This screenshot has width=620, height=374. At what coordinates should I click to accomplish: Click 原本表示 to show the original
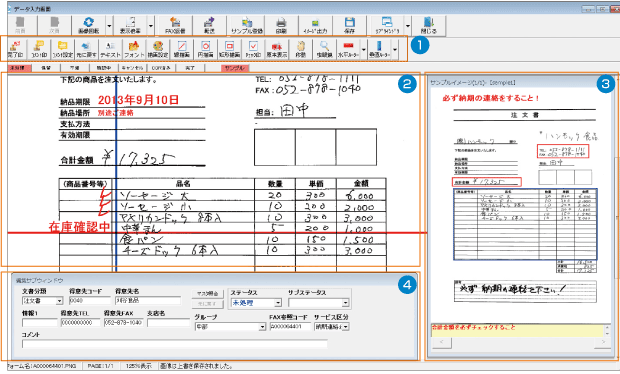click(x=277, y=49)
